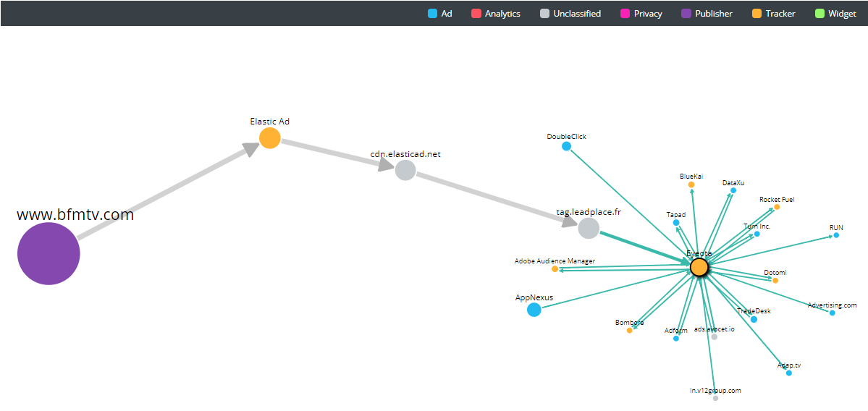The width and height of the screenshot is (868, 411).
Task: Click the Adobe Audience Manager text label
Action: (555, 260)
